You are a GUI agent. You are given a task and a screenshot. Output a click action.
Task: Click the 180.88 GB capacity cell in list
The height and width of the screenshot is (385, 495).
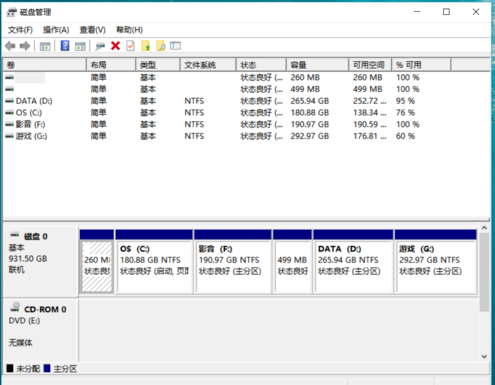tap(310, 113)
